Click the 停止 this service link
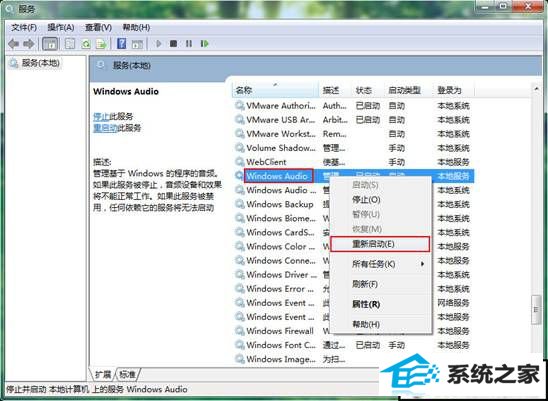The height and width of the screenshot is (401, 548). point(101,116)
